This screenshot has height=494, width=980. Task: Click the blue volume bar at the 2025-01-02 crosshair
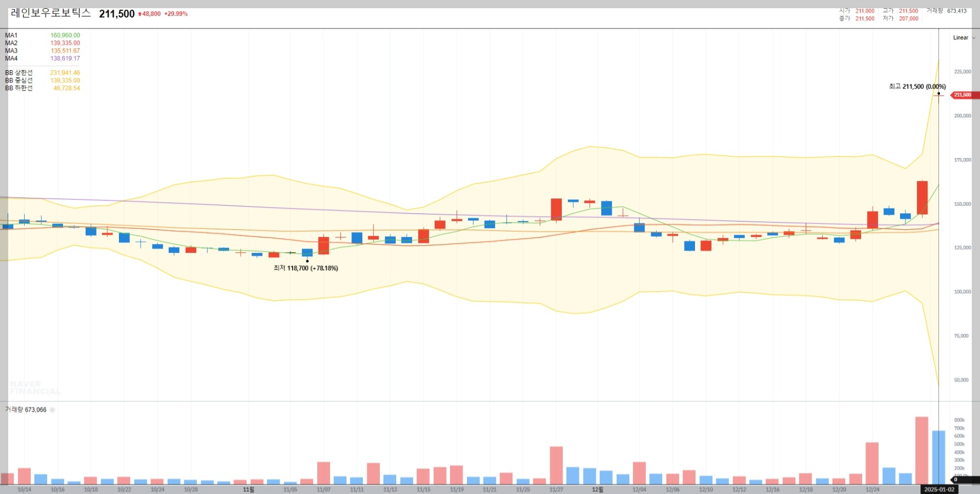pos(939,458)
